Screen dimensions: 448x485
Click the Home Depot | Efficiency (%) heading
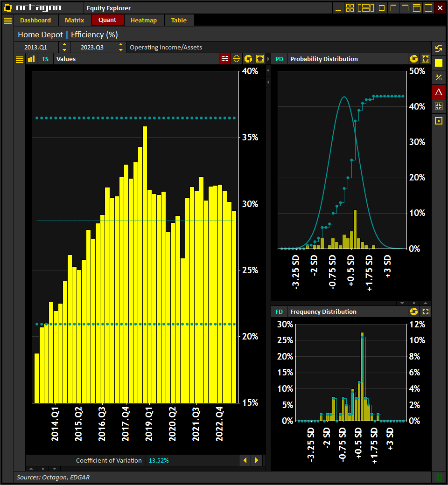point(68,35)
